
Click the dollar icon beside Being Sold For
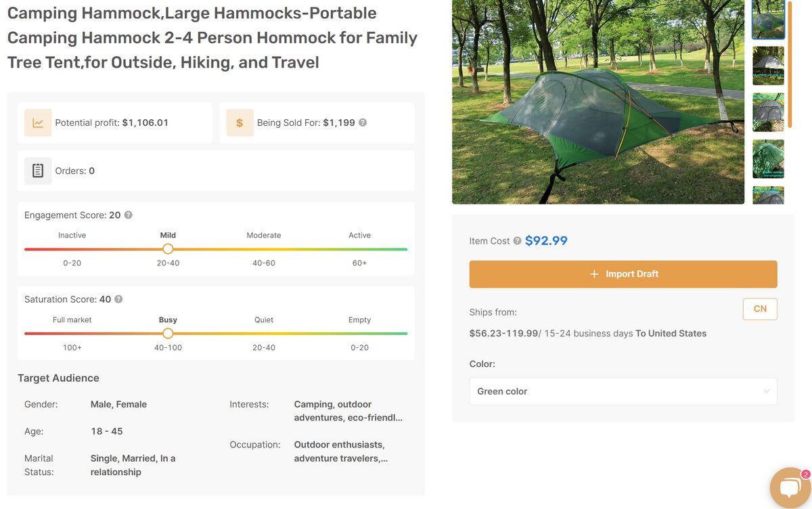[x=240, y=121]
